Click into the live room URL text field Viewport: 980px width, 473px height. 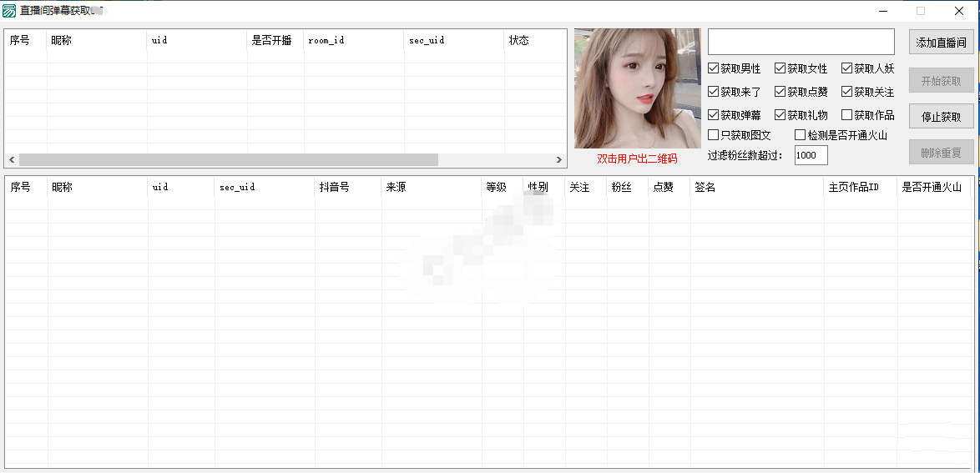(801, 42)
